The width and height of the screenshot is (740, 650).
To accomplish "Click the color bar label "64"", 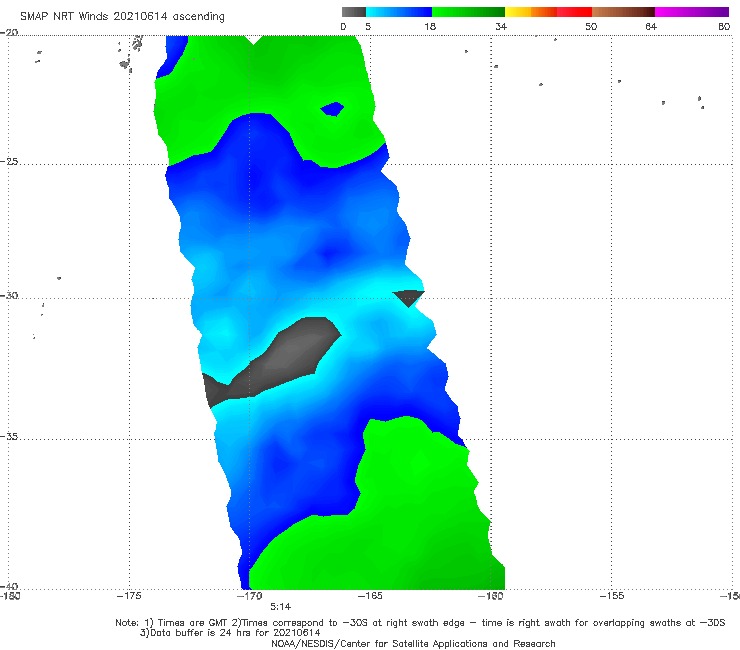I will point(651,27).
